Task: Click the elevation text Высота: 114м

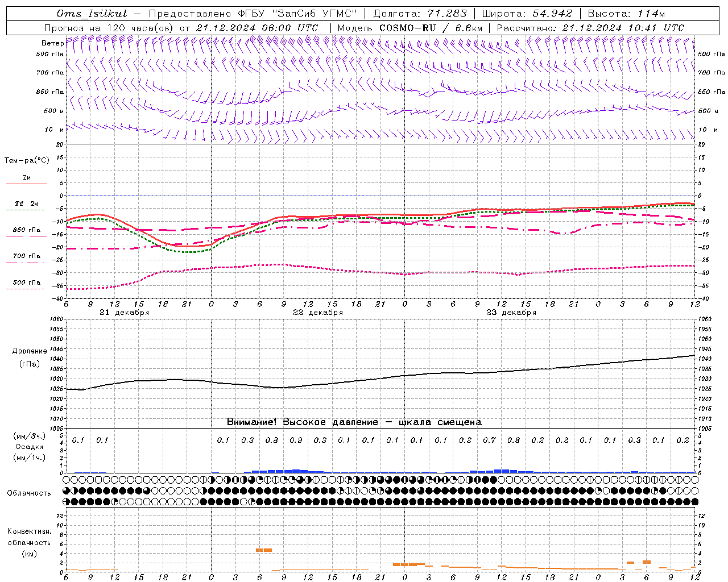Action: (x=626, y=14)
